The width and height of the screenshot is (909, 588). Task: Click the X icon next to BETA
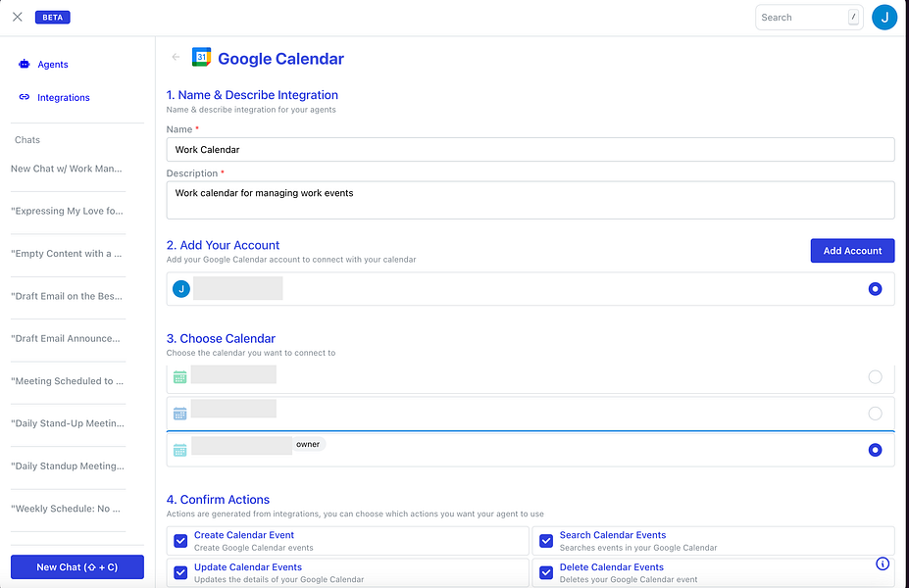(18, 17)
